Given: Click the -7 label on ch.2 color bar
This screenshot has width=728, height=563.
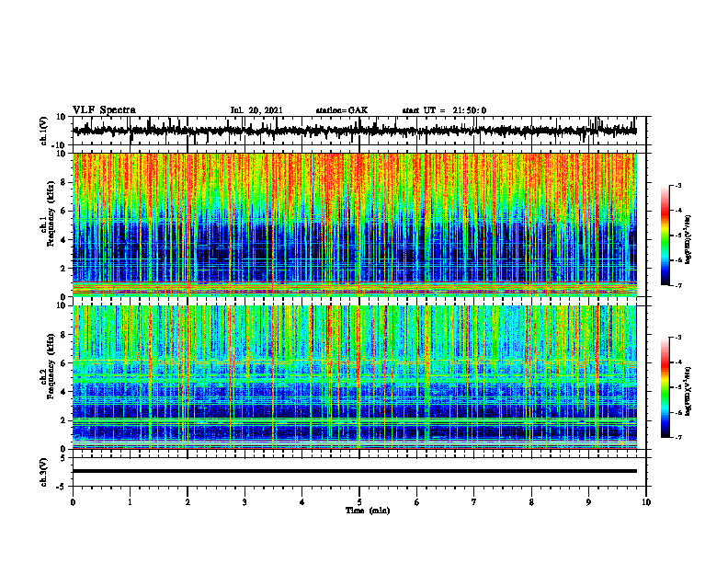Looking at the screenshot, I should 677,437.
